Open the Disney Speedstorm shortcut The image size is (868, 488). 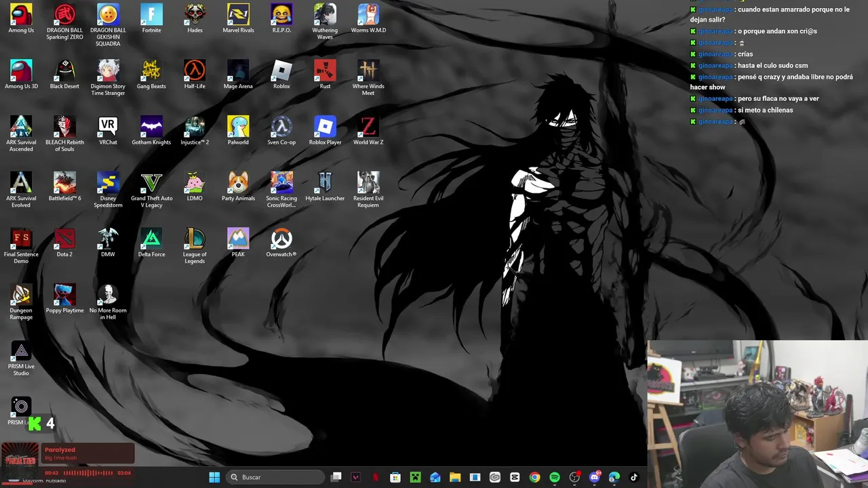[x=108, y=190]
